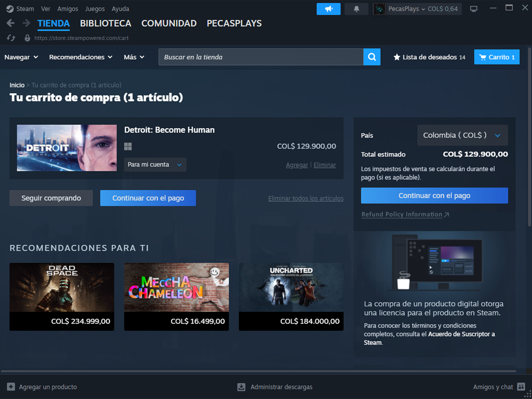The image size is (532, 399).
Task: Open the Steam menu
Action: pos(25,9)
